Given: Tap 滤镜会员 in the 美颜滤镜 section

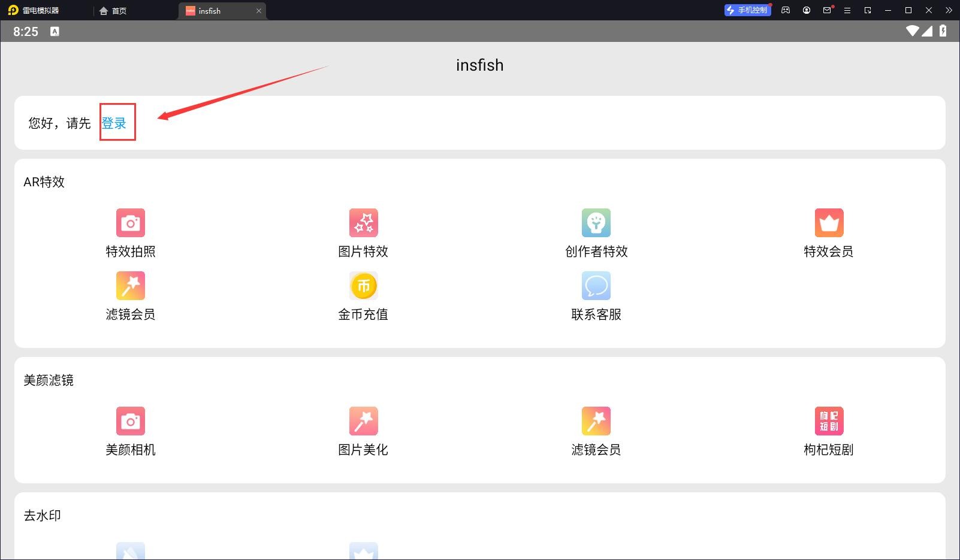Looking at the screenshot, I should coord(596,422).
